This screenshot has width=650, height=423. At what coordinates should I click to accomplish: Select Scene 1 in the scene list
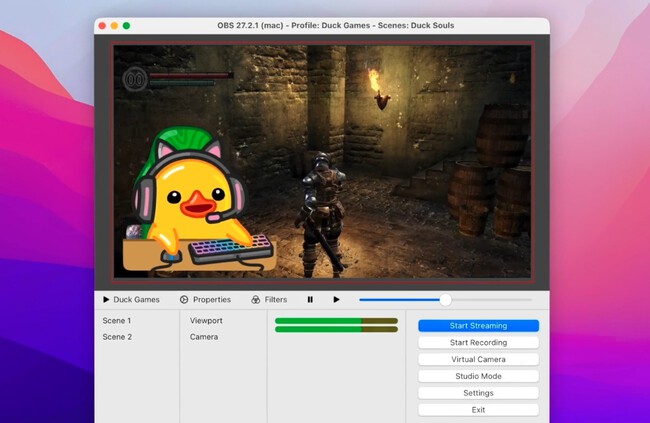[x=117, y=321]
